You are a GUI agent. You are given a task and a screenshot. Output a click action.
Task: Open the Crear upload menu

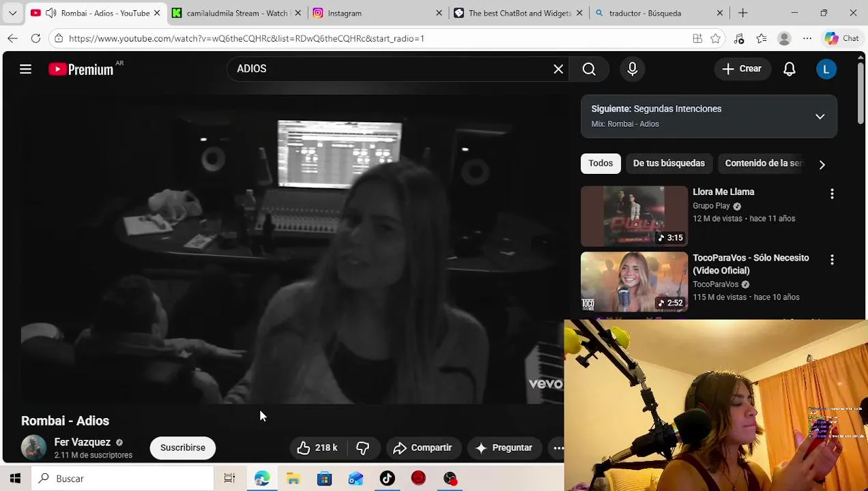[742, 69]
